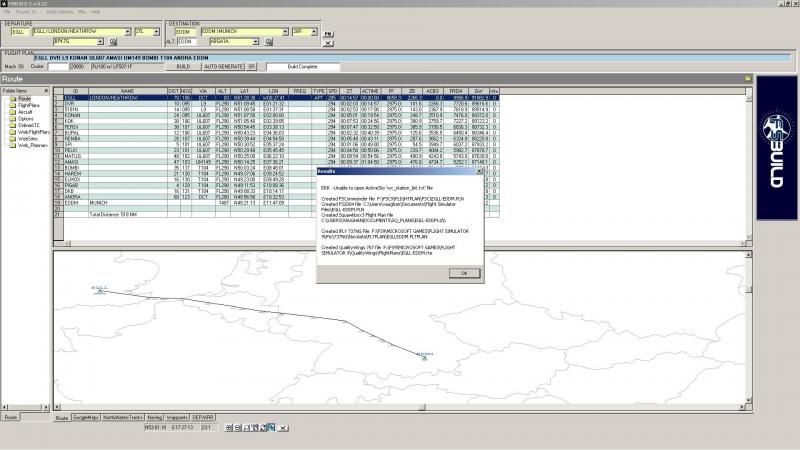Viewport: 800px width, 450px height.
Task: Open the Route folder in the tree
Action: tap(20, 98)
